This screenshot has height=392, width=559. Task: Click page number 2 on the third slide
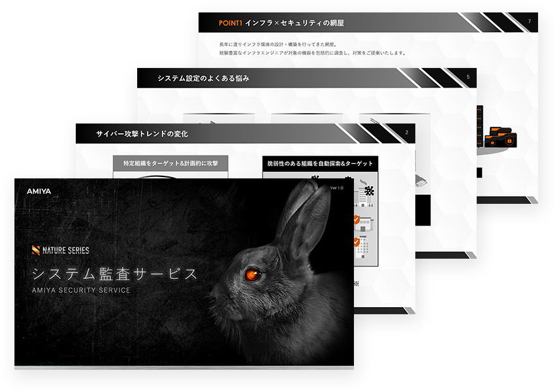point(407,133)
